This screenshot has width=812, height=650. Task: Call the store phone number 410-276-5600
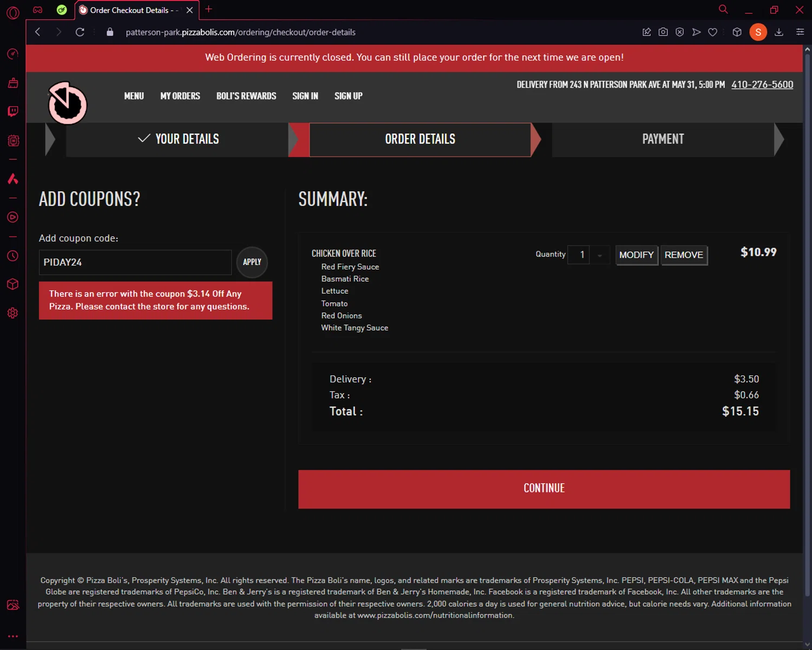coord(762,84)
